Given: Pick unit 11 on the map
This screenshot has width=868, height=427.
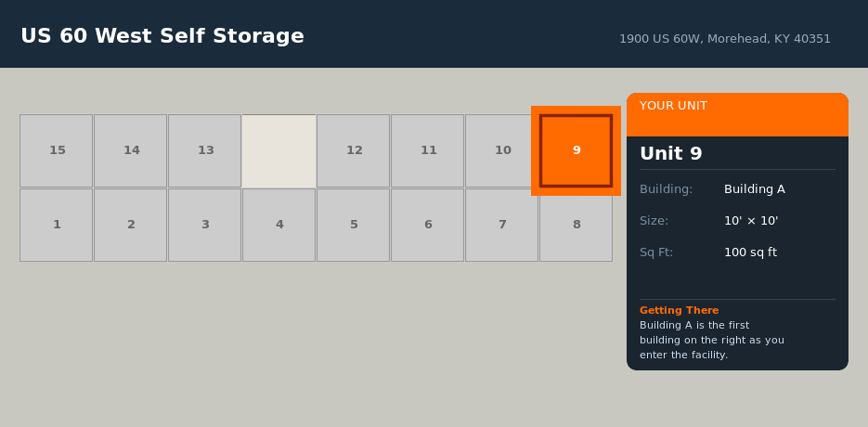Looking at the screenshot, I should 428,150.
